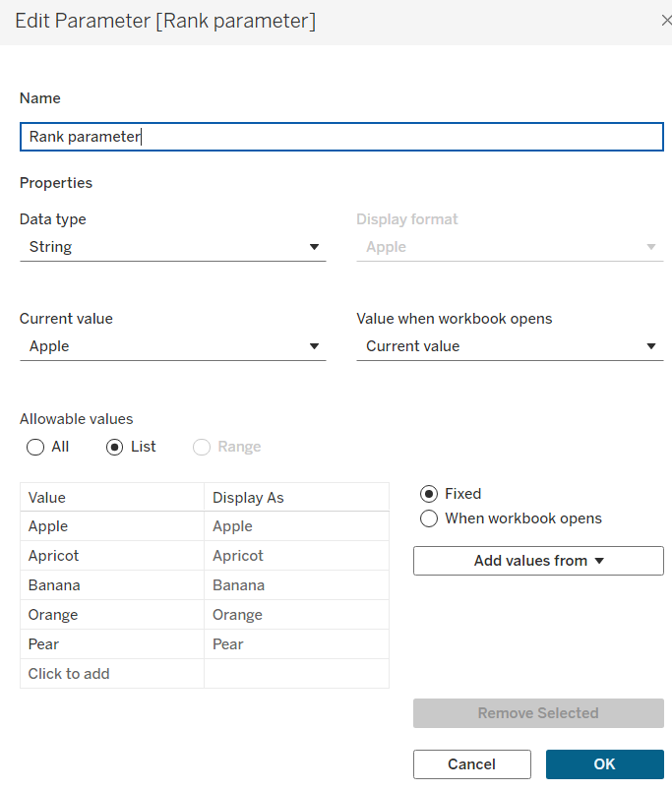Click the Value column header
This screenshot has width=672, height=791.
pyautogui.click(x=111, y=498)
